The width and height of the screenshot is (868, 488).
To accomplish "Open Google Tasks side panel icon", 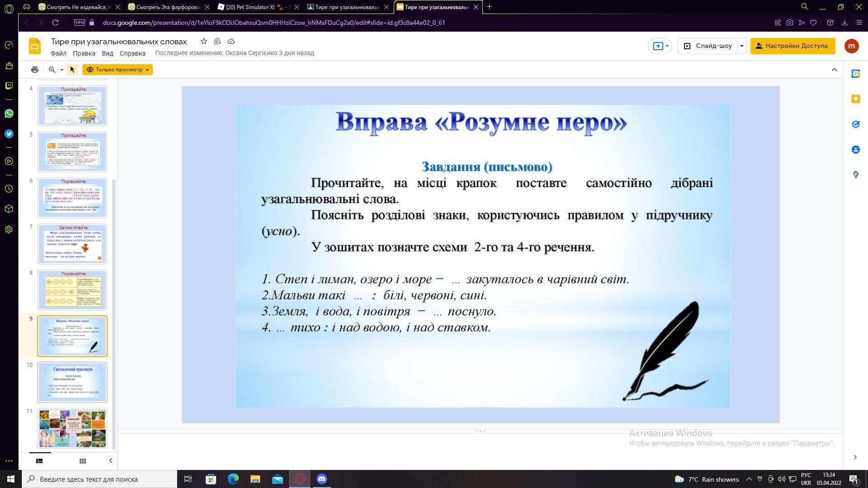I will coord(855,124).
